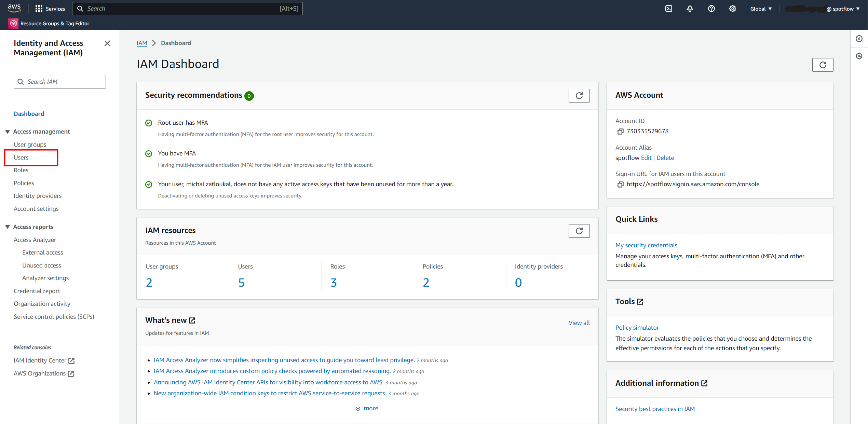Click external icon next to AWS Organizations
Image resolution: width=868 pixels, height=424 pixels.
tap(71, 374)
